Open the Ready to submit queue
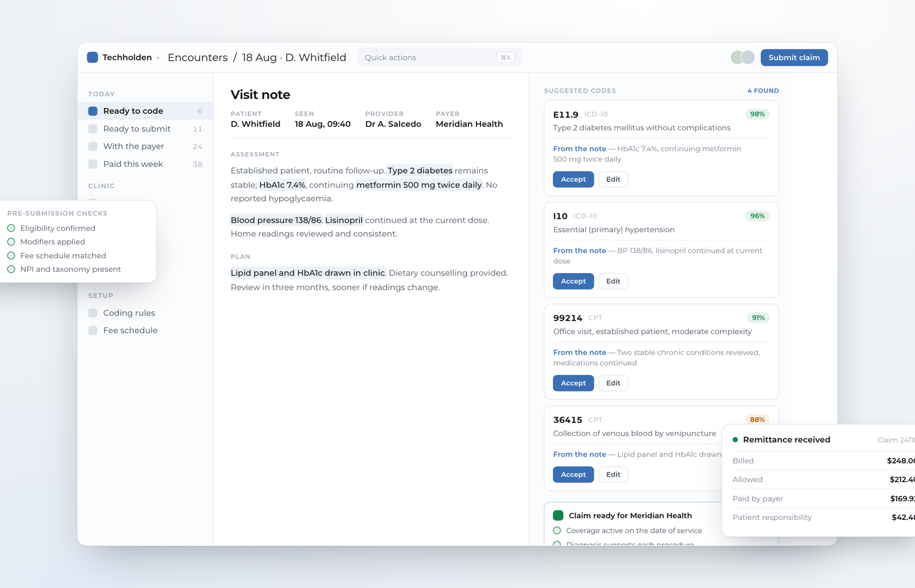The height and width of the screenshot is (588, 915). pos(145,129)
